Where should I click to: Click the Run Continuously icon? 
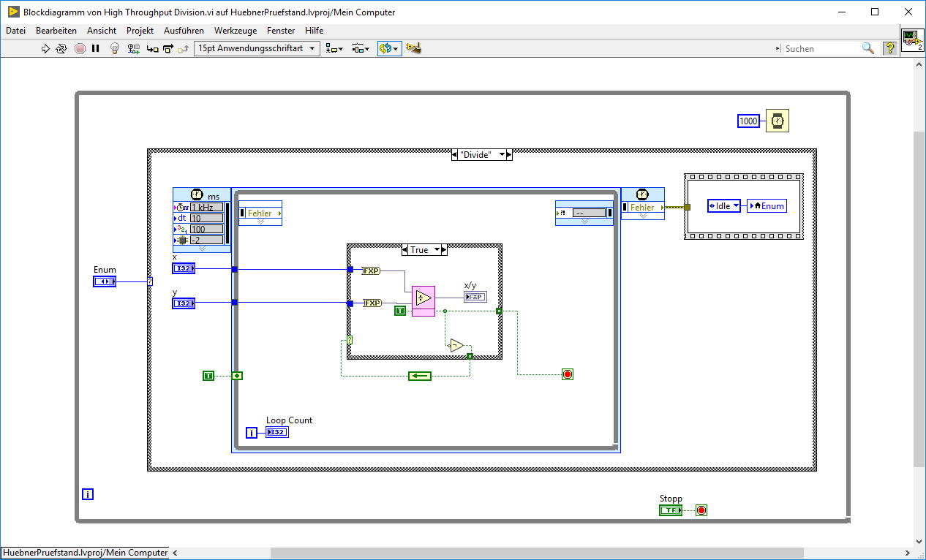[x=61, y=48]
